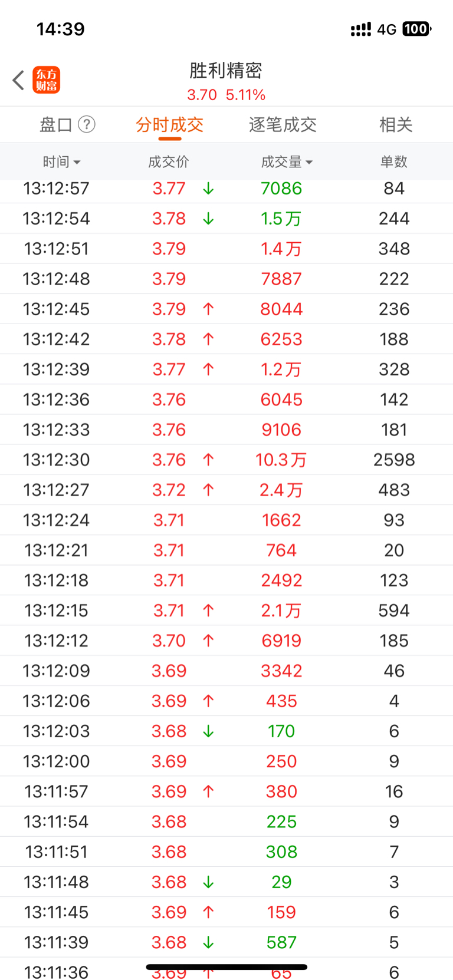Check the battery indicator in status bar
The width and height of the screenshot is (453, 980).
416,29
